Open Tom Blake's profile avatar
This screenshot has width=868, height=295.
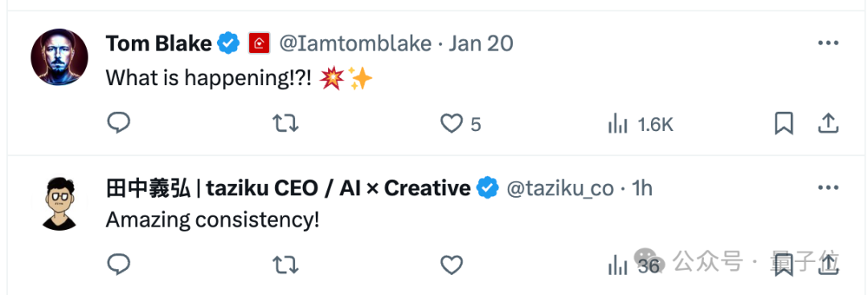click(59, 57)
